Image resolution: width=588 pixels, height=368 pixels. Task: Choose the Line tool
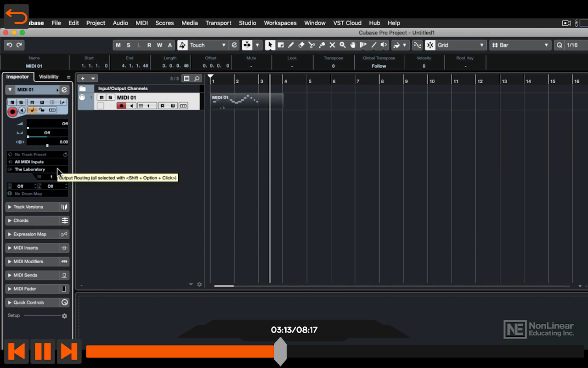373,45
